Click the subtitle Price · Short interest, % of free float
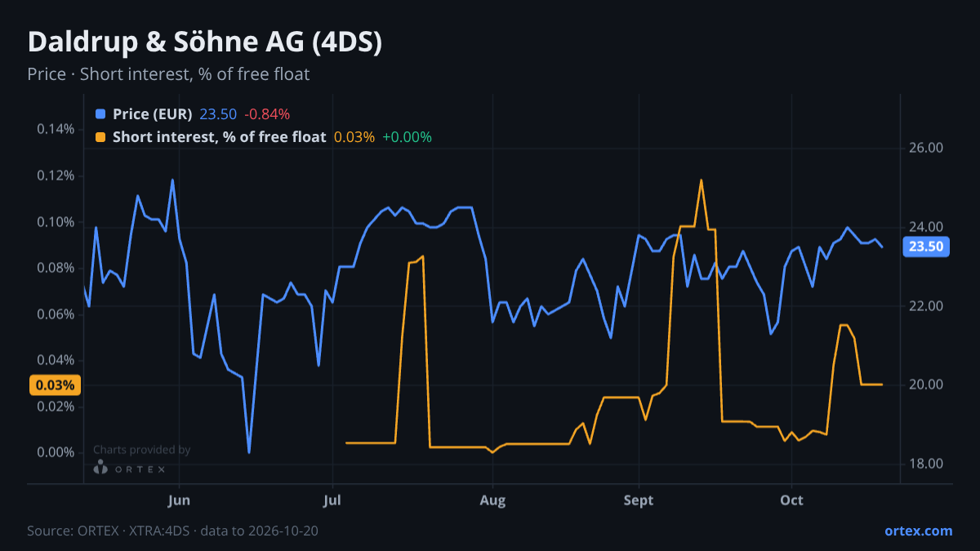 tap(168, 74)
